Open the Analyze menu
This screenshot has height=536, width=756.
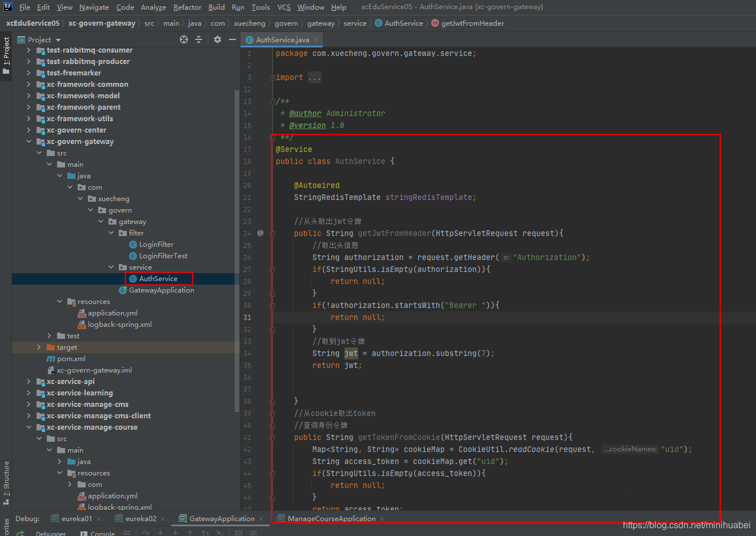click(154, 7)
